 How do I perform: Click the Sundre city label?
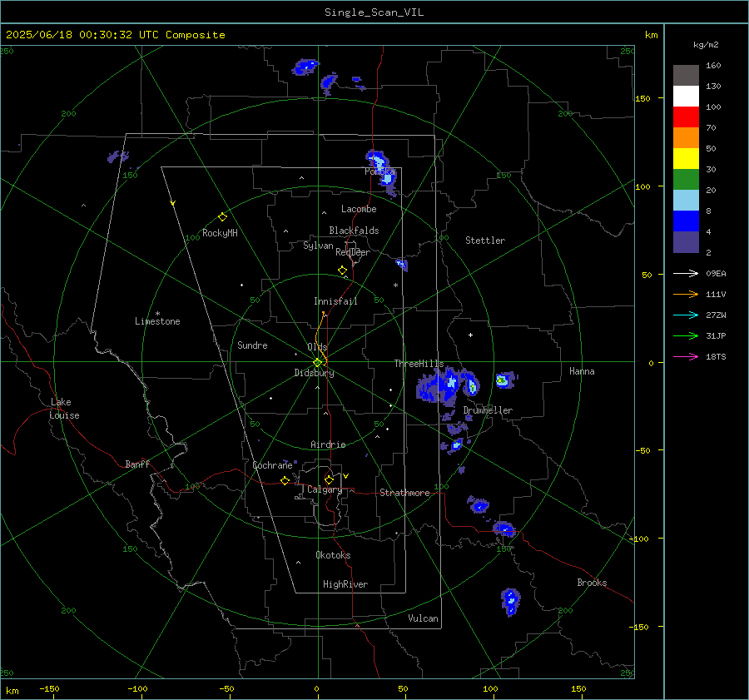click(252, 345)
